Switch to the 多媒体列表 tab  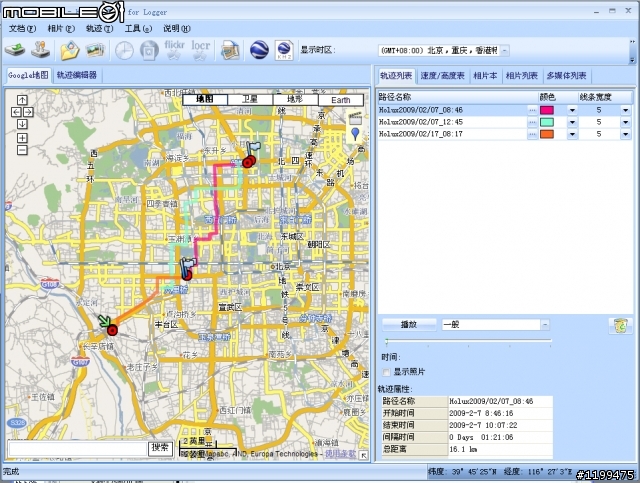click(567, 76)
